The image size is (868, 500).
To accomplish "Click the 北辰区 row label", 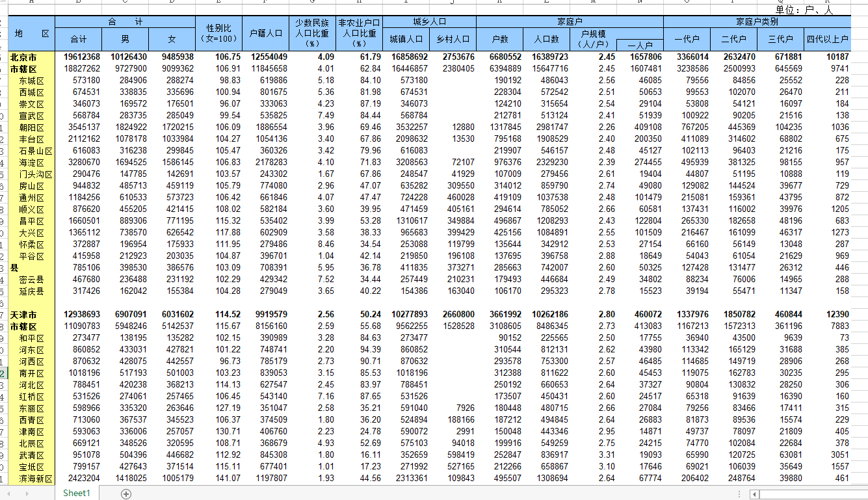I will point(31,443).
